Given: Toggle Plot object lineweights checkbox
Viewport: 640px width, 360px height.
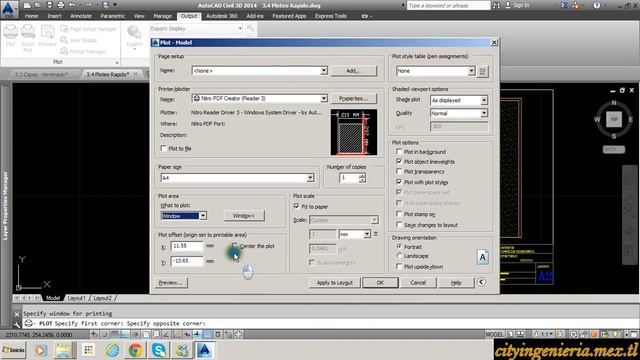Looking at the screenshot, I should tap(399, 162).
